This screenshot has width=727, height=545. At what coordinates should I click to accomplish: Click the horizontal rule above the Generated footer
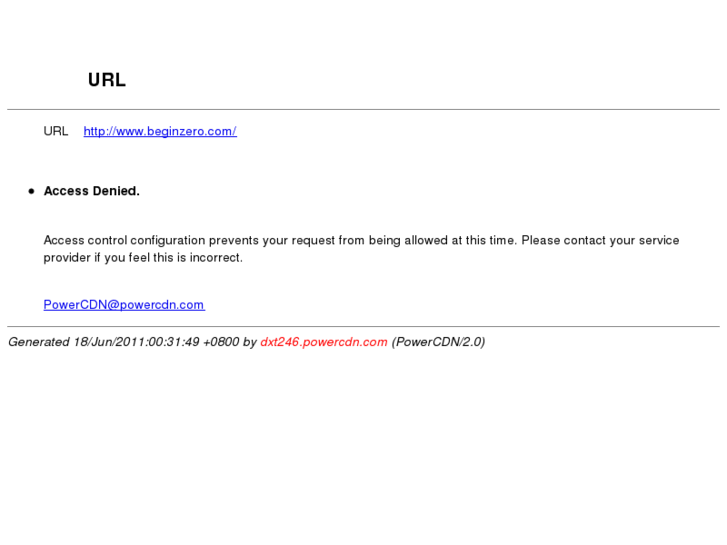[364, 327]
